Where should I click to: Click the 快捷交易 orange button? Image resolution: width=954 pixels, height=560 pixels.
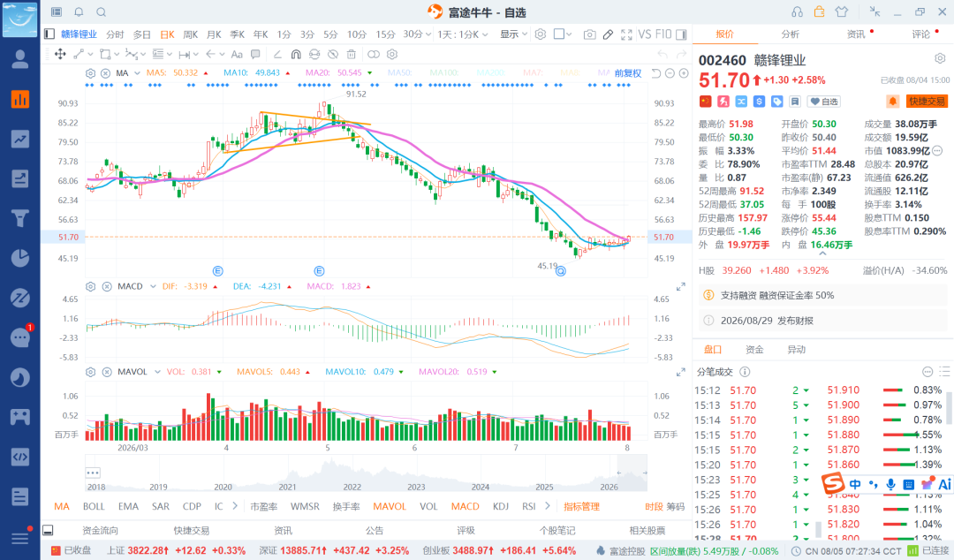point(927,102)
